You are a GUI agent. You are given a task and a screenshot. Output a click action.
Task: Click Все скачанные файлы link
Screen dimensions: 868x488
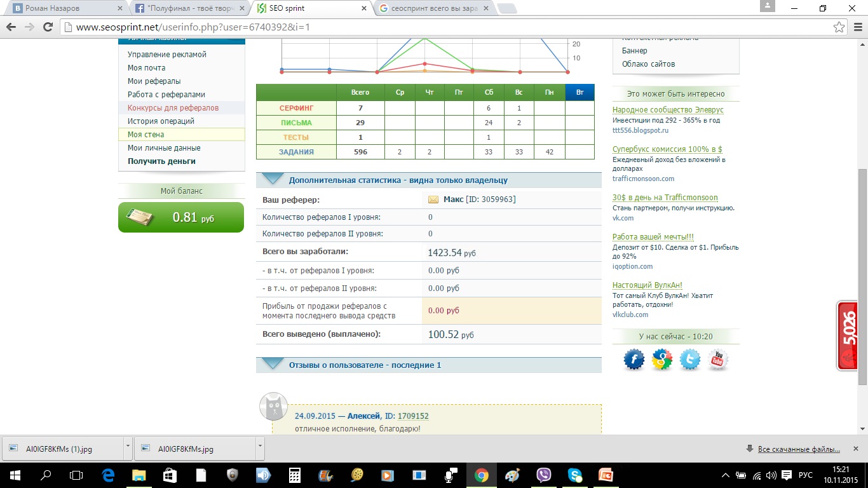[x=799, y=449]
